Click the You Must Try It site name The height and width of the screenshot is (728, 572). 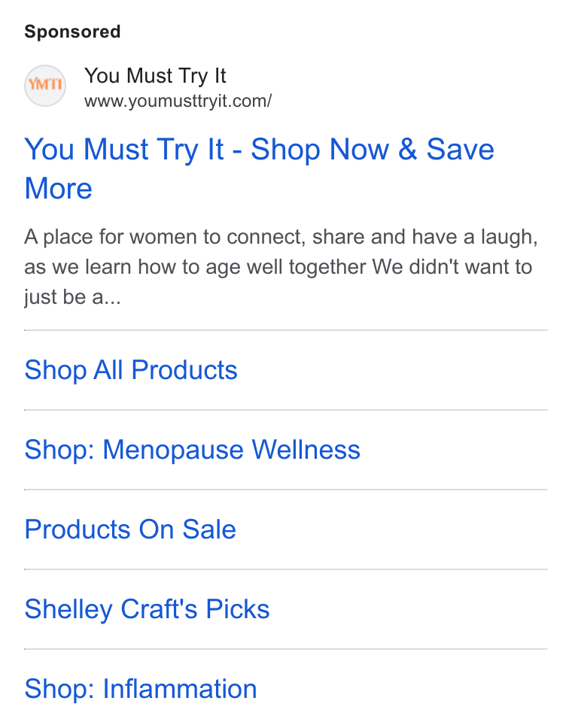point(155,76)
